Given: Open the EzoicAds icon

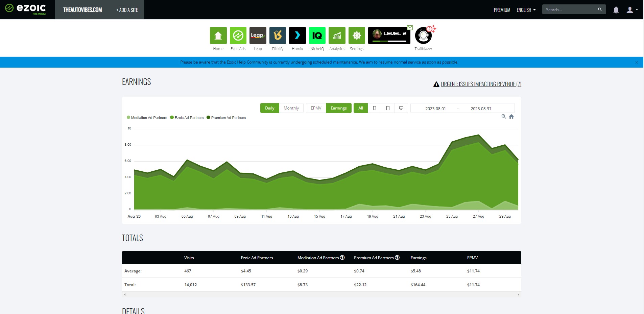Looking at the screenshot, I should [238, 35].
